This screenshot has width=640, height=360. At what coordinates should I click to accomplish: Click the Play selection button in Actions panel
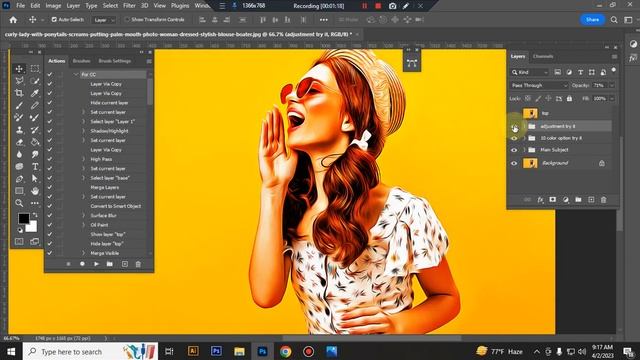[x=96, y=264]
